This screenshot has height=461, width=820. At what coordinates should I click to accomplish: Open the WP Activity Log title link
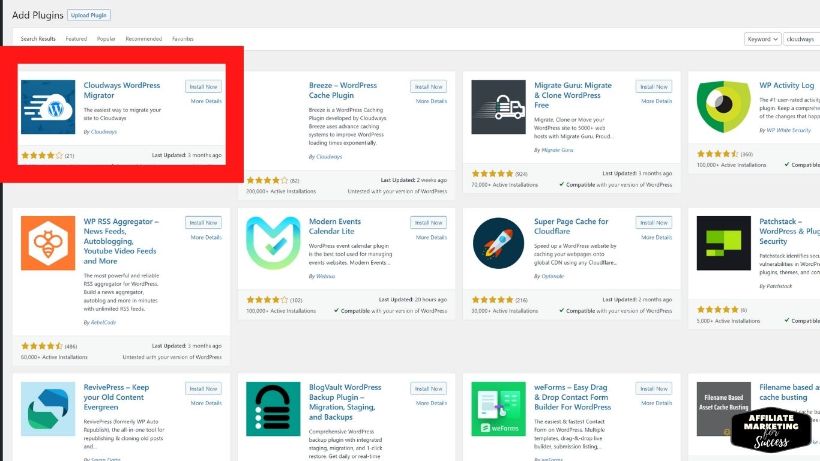point(787,85)
